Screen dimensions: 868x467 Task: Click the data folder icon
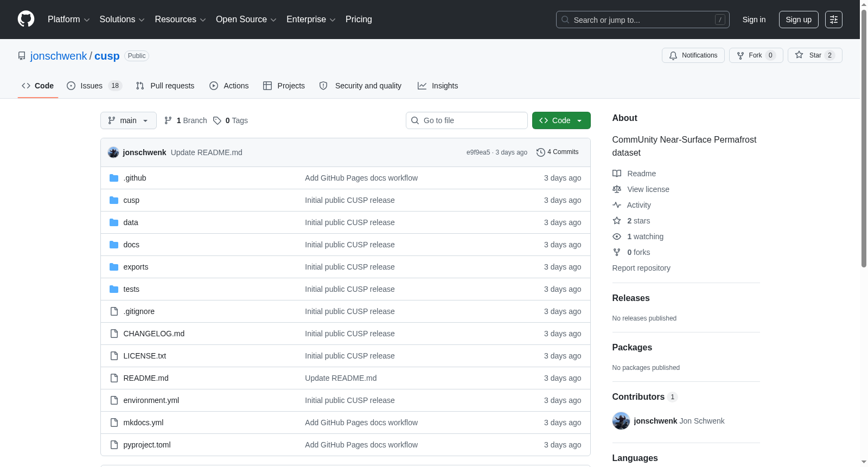click(114, 222)
